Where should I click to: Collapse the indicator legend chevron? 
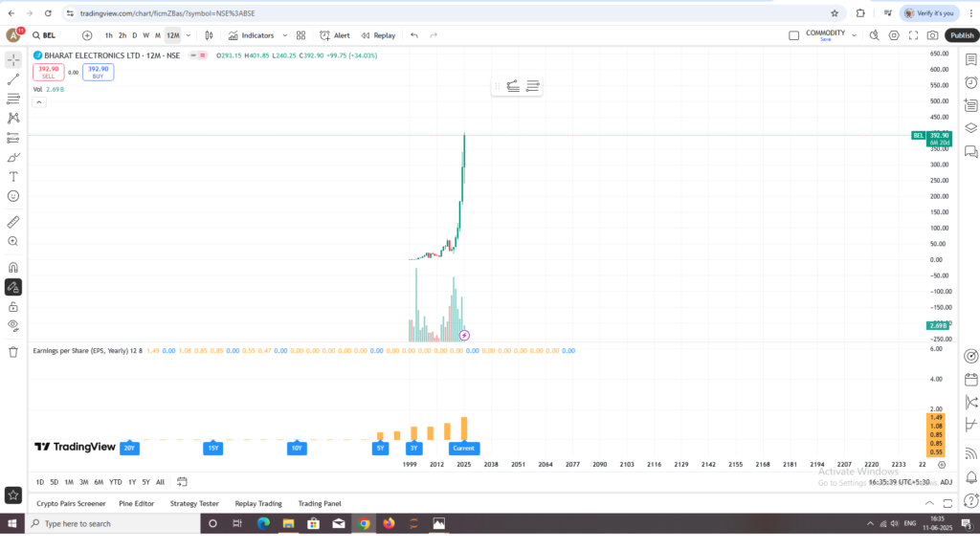coord(38,102)
